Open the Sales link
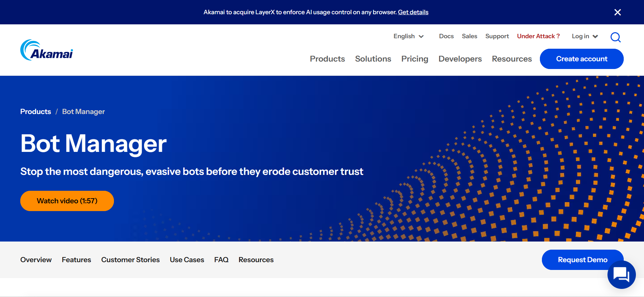The width and height of the screenshot is (644, 297). (x=470, y=36)
